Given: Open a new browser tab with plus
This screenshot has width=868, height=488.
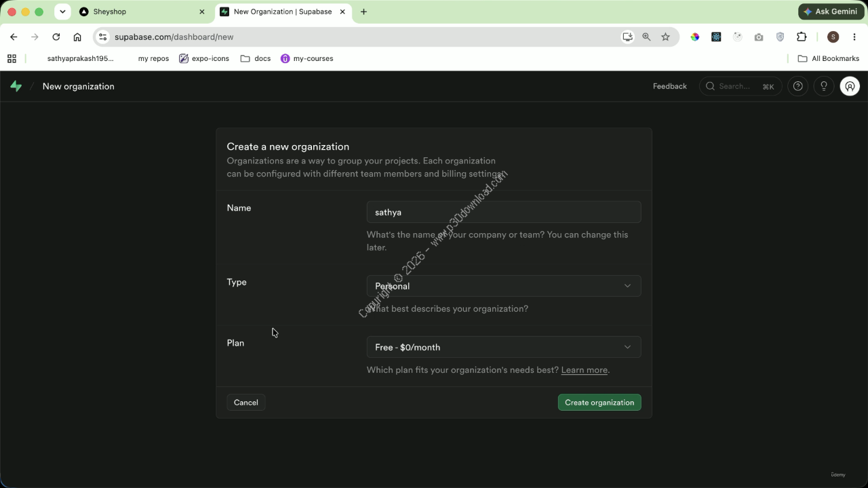Looking at the screenshot, I should [x=363, y=12].
